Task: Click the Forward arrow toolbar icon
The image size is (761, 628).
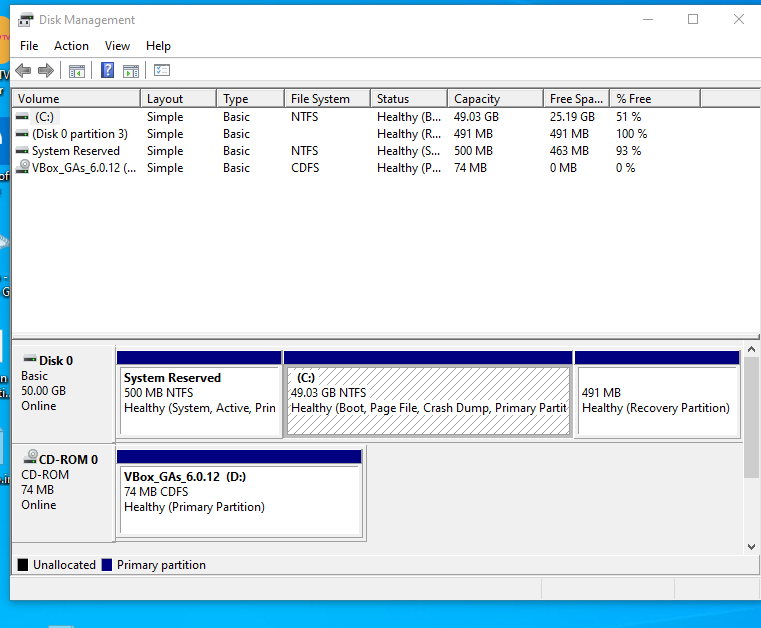Action: coord(46,71)
